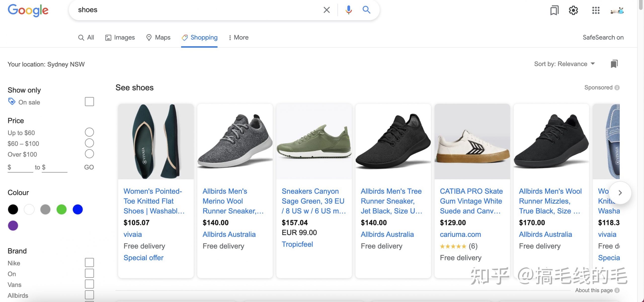Screen dimensions: 644x302
Task: Click Special offer under the $105.07 vivaia flats
Action: tap(143, 258)
